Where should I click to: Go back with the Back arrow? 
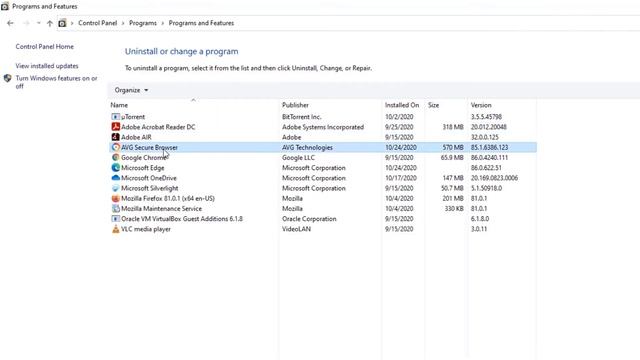[10, 23]
